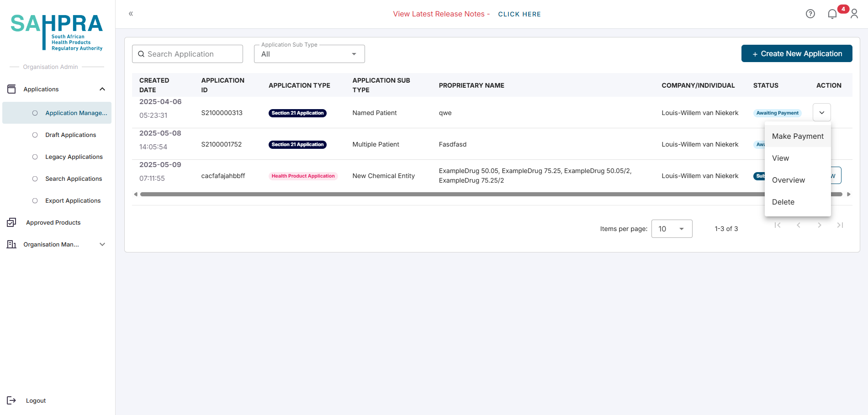Viewport: 868px width, 415px height.
Task: Click the scrollbar left arrow
Action: click(x=136, y=194)
